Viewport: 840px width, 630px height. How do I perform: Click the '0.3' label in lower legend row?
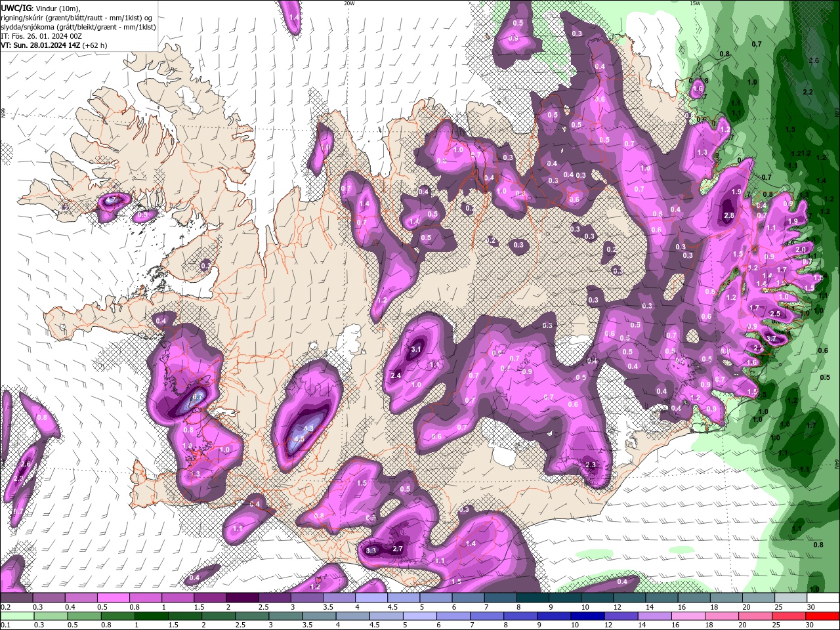[38, 625]
